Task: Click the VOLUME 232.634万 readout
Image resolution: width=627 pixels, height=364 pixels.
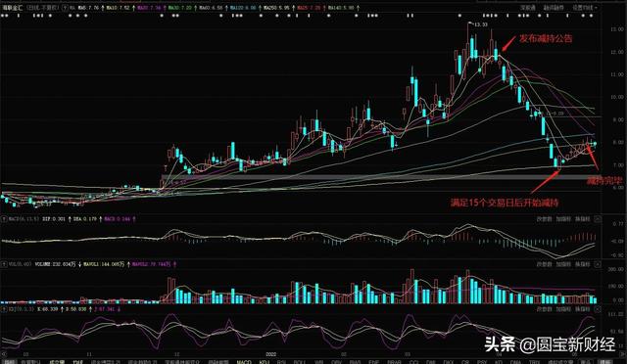Action: (x=55, y=264)
